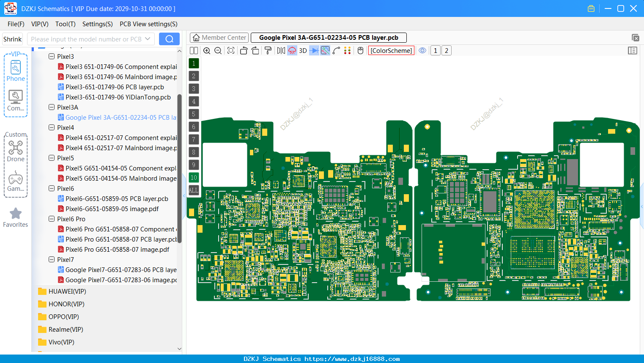This screenshot has height=363, width=644.
Task: Open the search box dropdown arrow
Action: click(148, 39)
